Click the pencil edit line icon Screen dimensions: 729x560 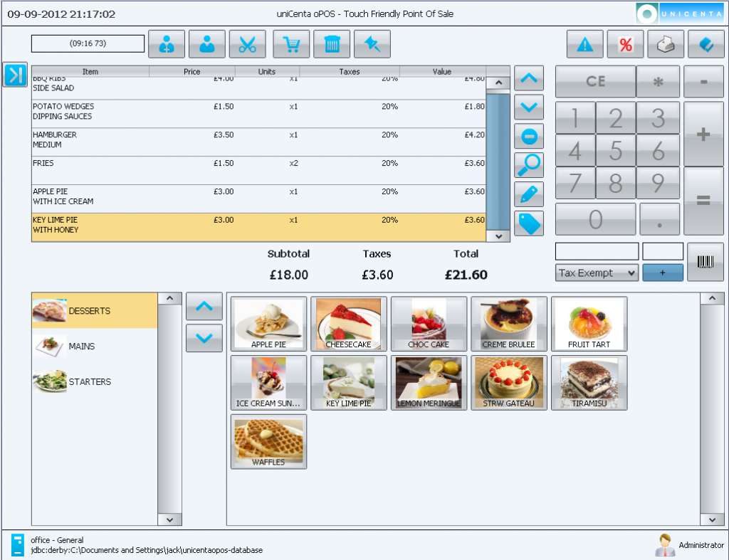(x=528, y=194)
